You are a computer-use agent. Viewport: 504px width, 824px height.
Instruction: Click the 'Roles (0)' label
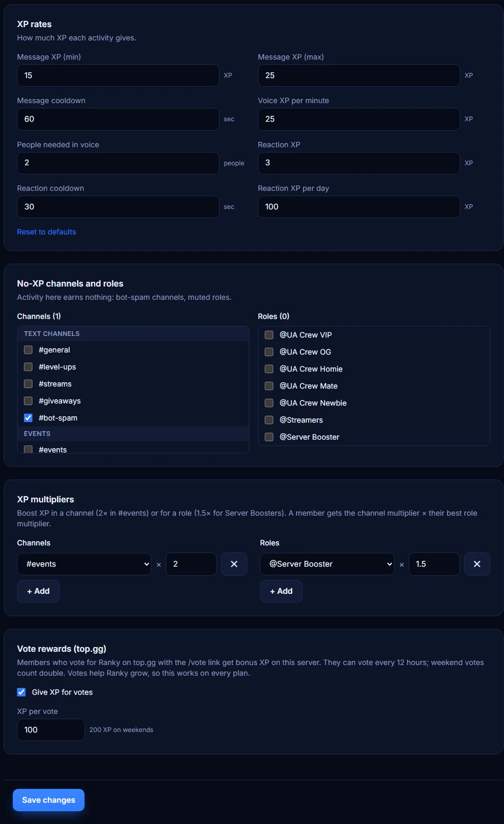tap(273, 316)
